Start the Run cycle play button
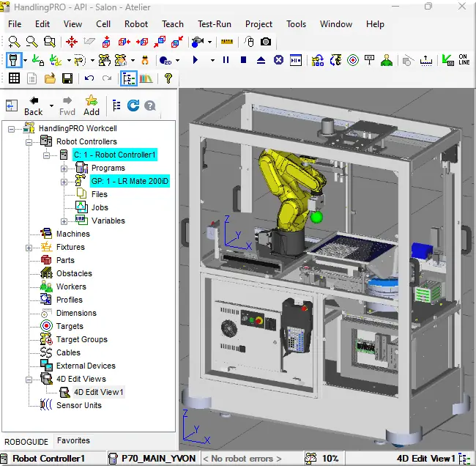Viewport: 476px width, 466px height. 196,60
